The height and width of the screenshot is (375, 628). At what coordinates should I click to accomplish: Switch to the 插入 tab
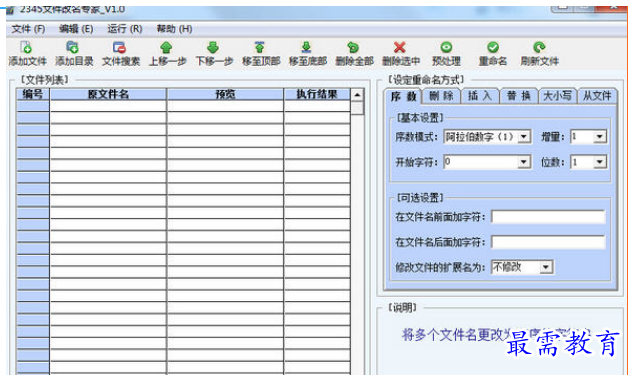pos(480,96)
